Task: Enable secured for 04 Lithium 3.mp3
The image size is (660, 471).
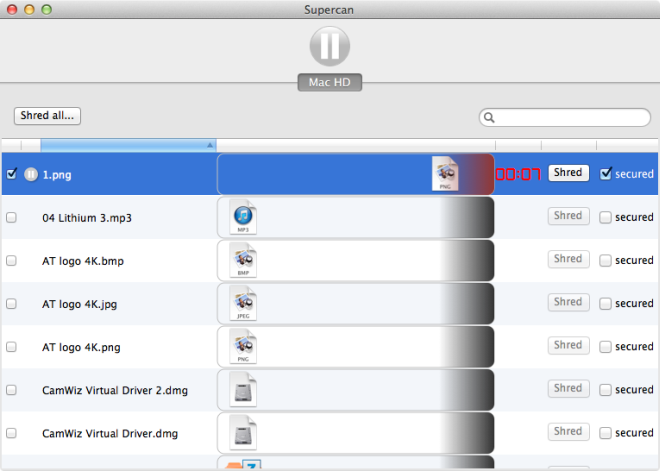Action: [605, 217]
